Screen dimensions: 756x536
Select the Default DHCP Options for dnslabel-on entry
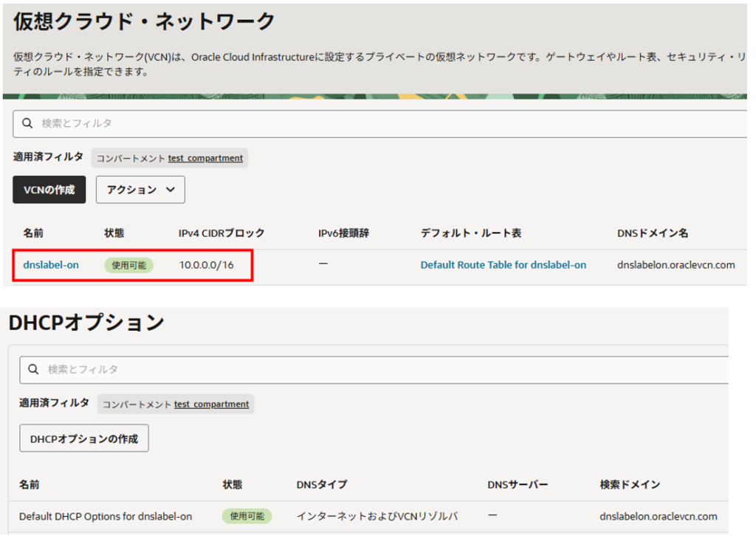tap(106, 516)
